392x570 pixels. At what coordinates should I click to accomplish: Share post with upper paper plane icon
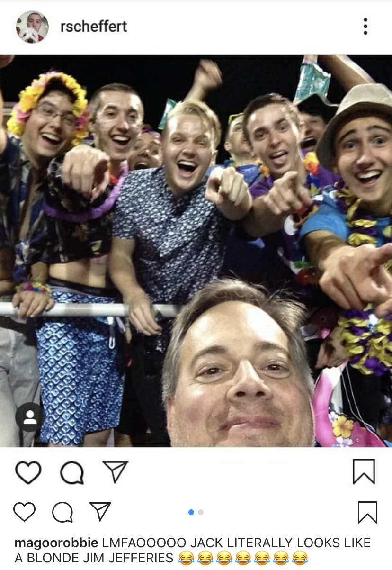click(x=116, y=471)
